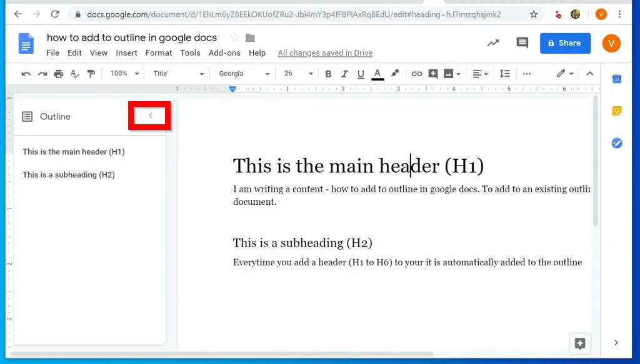Click the Undo arrow icon
The image size is (640, 364).
[x=26, y=74]
